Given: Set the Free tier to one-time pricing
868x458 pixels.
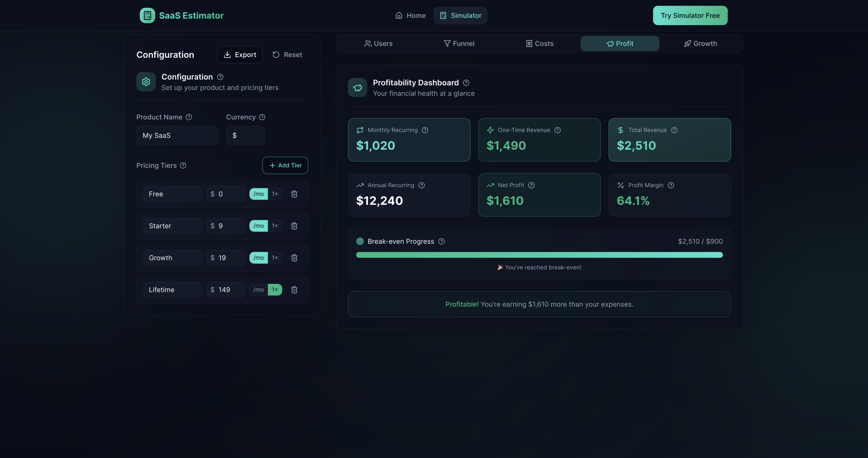Looking at the screenshot, I should [275, 194].
